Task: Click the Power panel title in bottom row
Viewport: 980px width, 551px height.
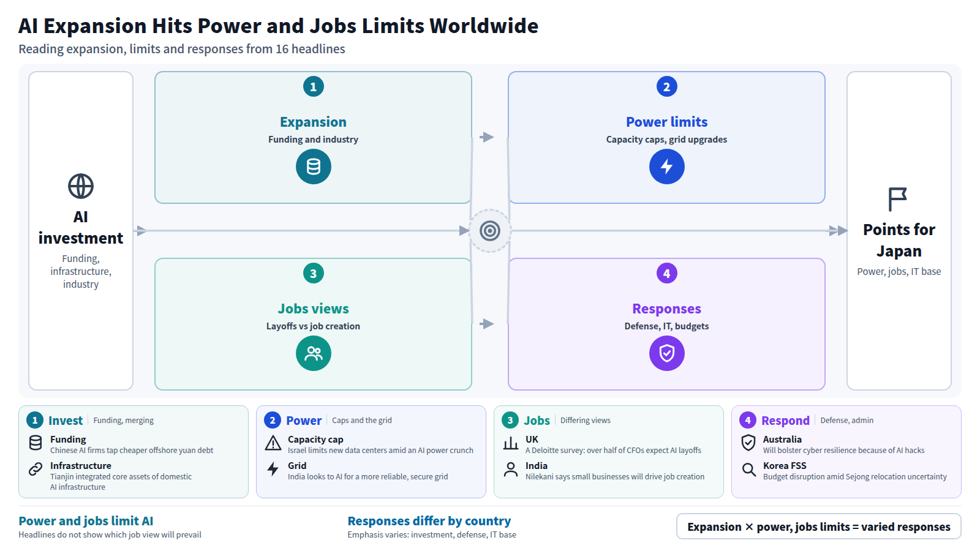Action: tap(304, 421)
